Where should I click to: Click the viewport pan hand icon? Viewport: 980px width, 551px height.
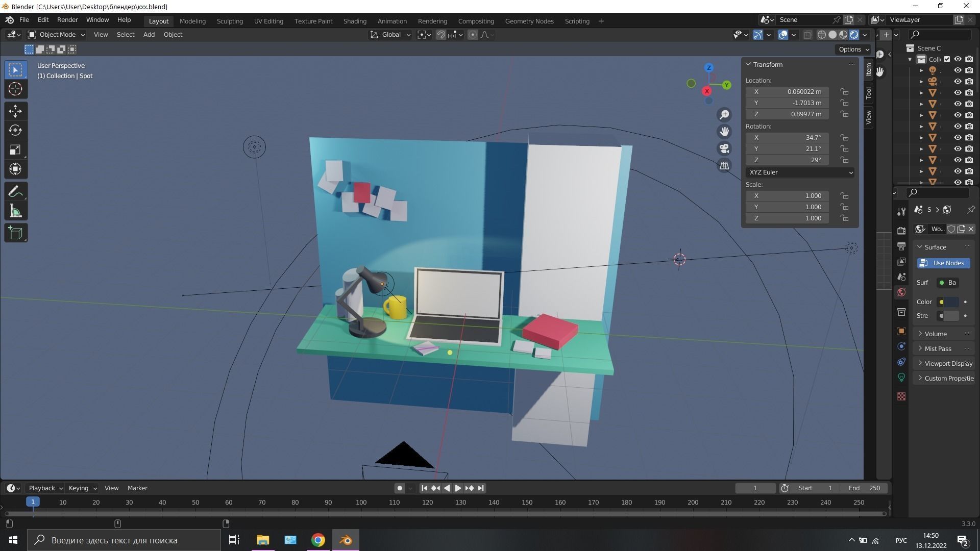coord(724,132)
